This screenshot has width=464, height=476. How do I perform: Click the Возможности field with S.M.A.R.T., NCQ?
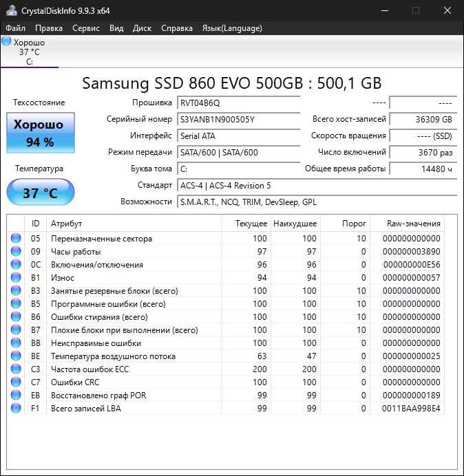[317, 202]
